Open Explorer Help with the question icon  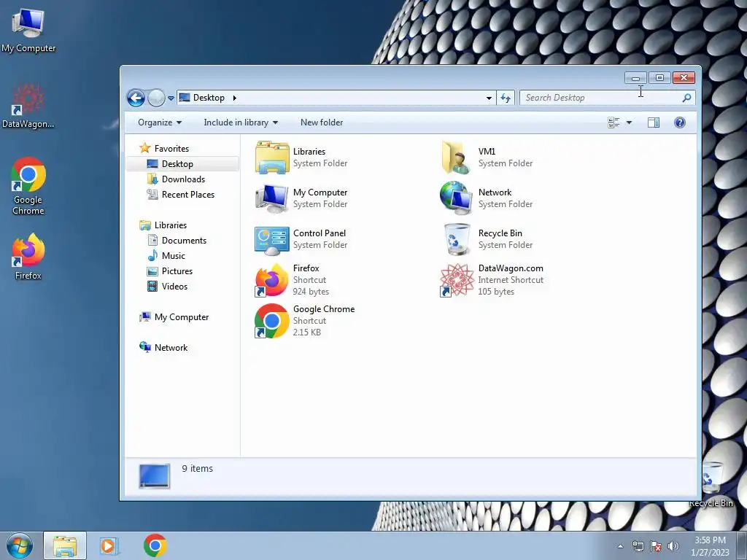pos(680,122)
